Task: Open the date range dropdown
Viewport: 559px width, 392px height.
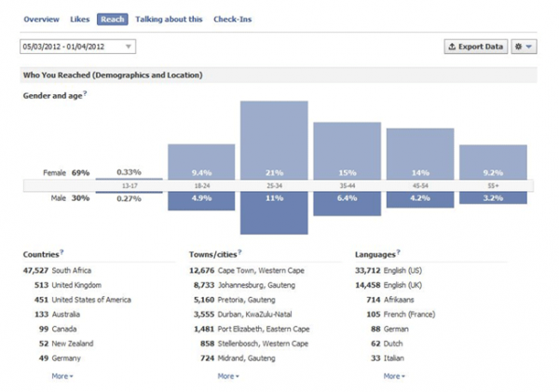Action: pyautogui.click(x=77, y=47)
